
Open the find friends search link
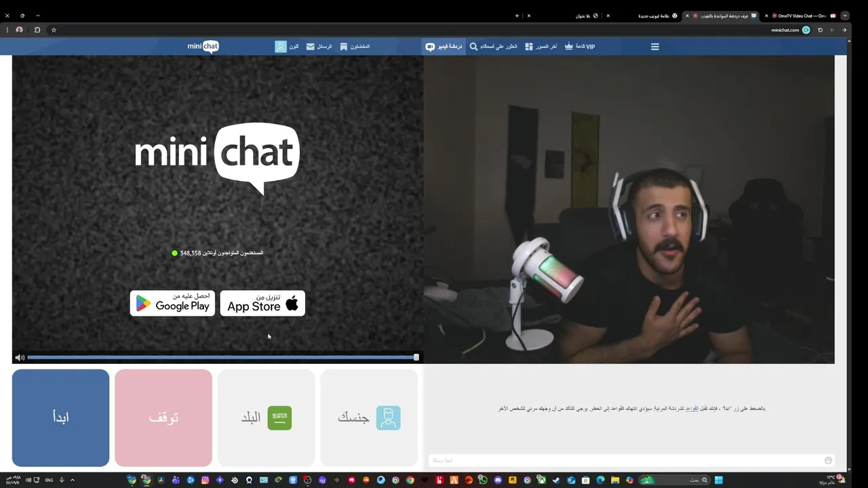tap(493, 47)
